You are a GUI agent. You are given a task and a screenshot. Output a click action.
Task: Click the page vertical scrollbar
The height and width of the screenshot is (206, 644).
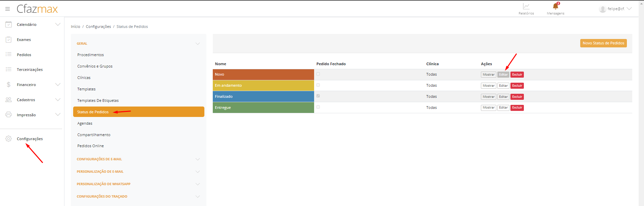click(x=641, y=103)
